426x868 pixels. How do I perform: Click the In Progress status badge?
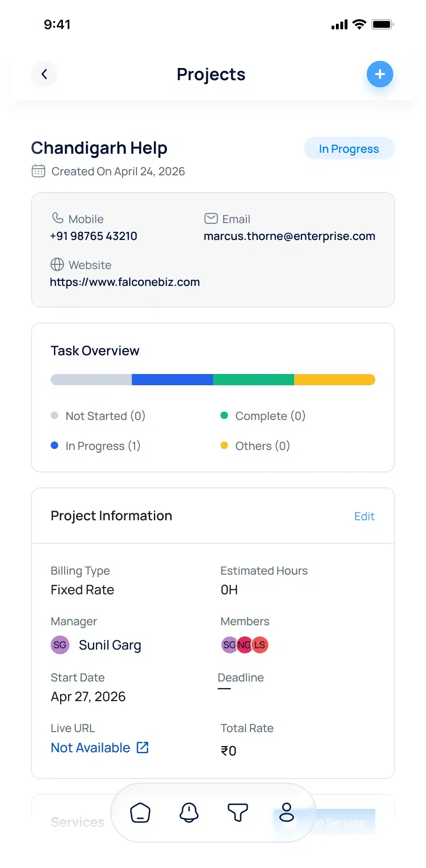tap(349, 149)
